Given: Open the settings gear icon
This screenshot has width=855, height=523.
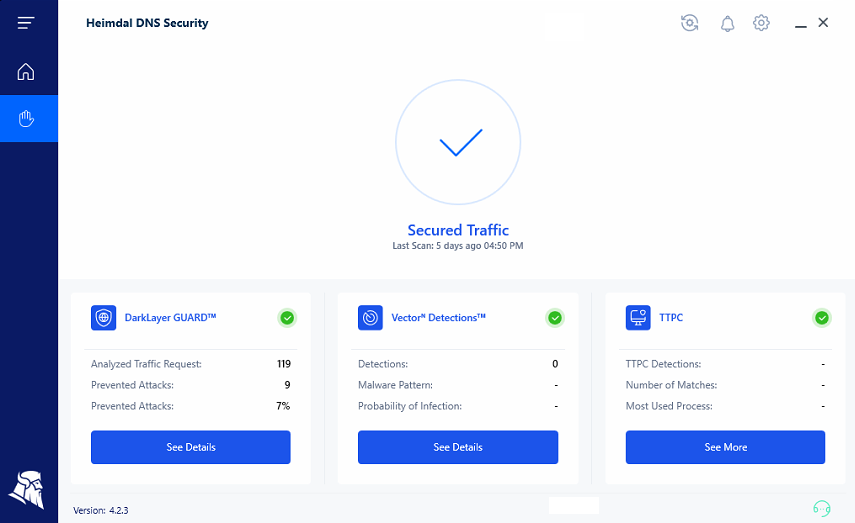Looking at the screenshot, I should pos(761,23).
